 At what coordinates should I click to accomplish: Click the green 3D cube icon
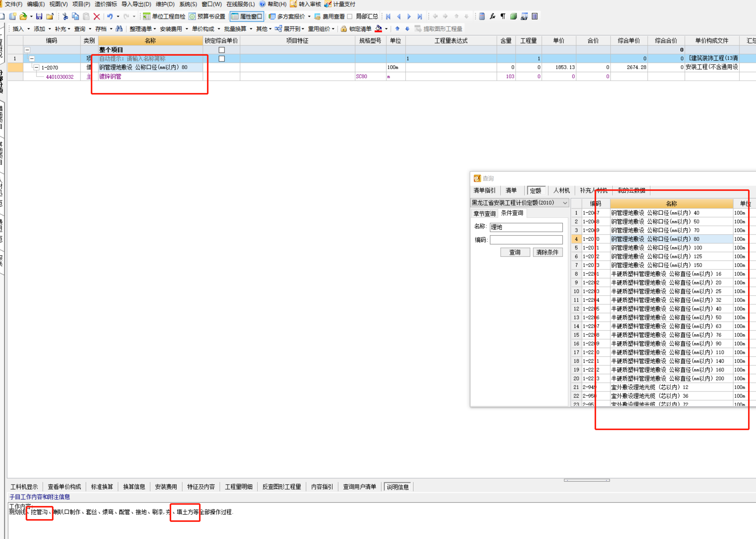click(x=514, y=16)
